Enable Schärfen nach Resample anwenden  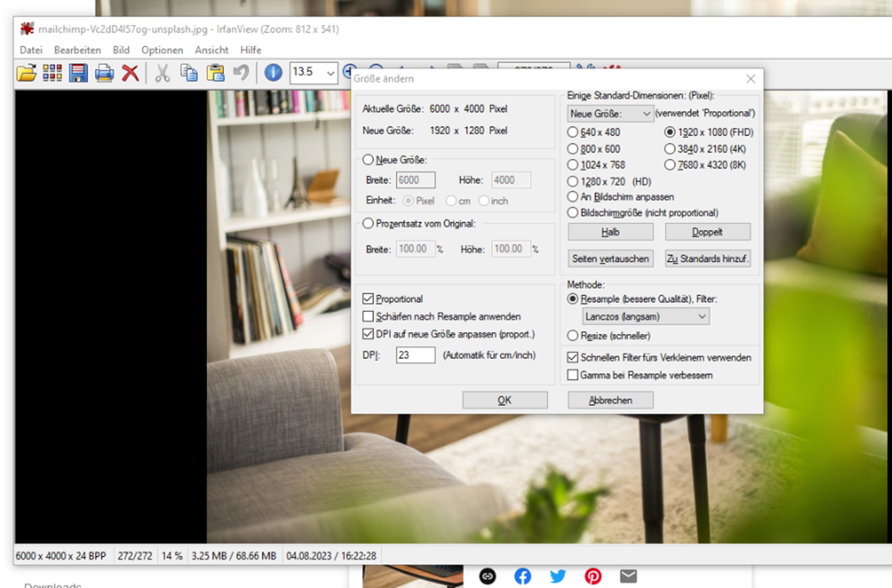pos(368,317)
